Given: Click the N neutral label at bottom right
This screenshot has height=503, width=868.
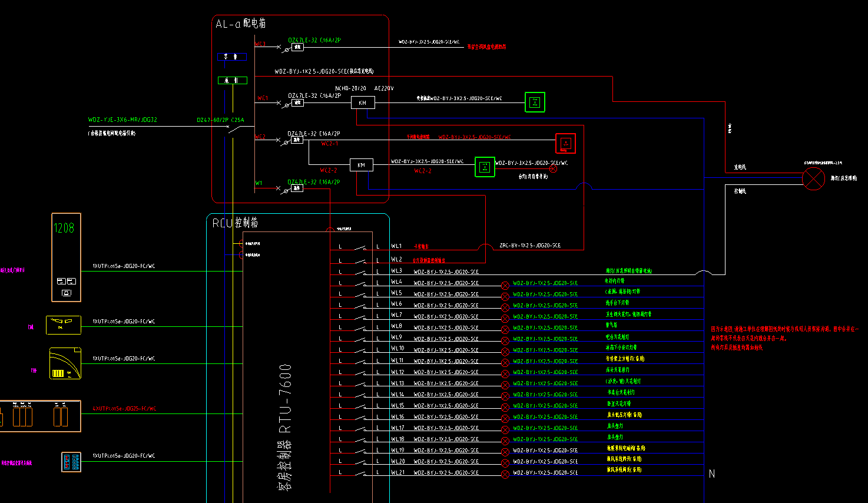Looking at the screenshot, I should [712, 474].
